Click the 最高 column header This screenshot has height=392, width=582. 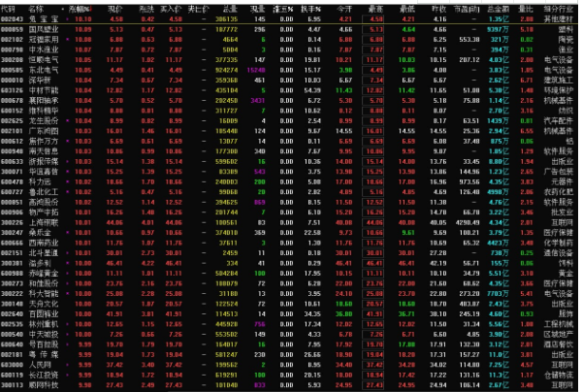pyautogui.click(x=374, y=7)
